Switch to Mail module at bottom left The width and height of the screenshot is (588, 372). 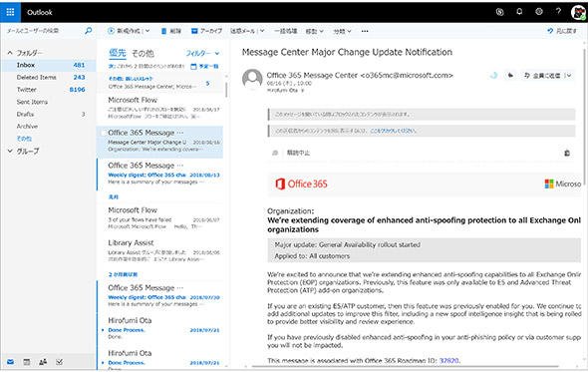point(11,362)
